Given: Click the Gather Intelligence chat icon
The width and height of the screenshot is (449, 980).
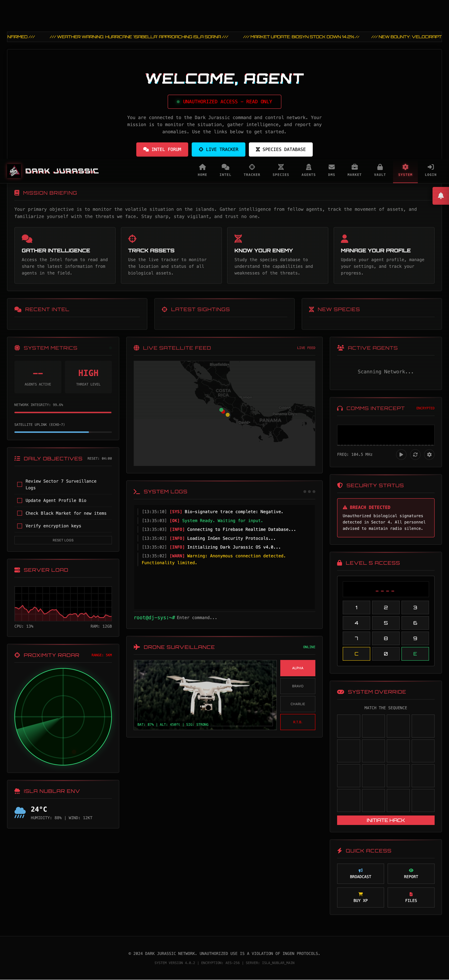Looking at the screenshot, I should coord(27,239).
